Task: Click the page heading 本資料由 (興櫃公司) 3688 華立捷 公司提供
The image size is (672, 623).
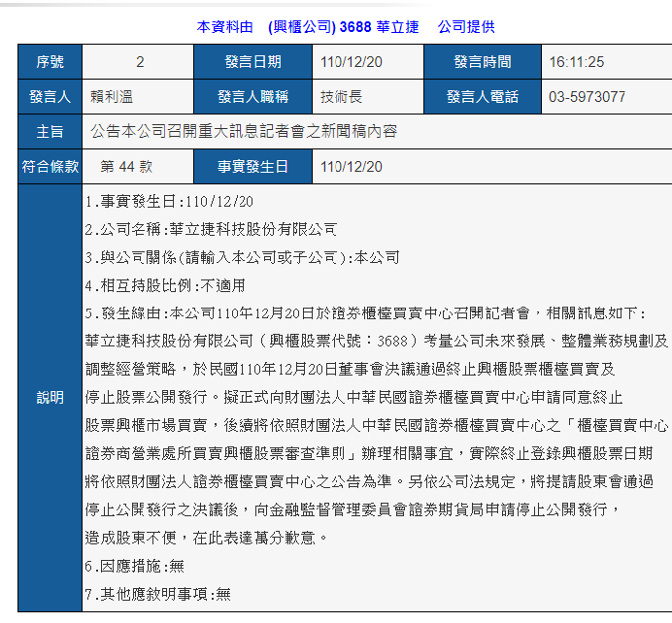Action: click(x=346, y=27)
